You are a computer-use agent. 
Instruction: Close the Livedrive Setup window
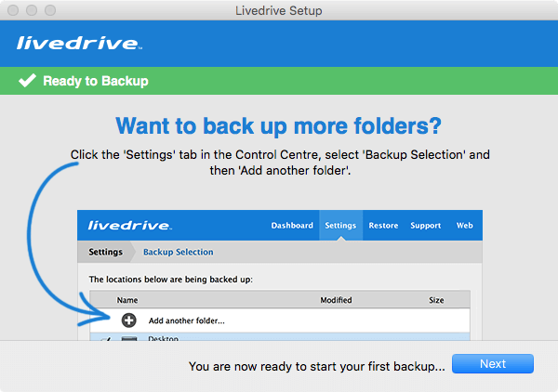13,10
